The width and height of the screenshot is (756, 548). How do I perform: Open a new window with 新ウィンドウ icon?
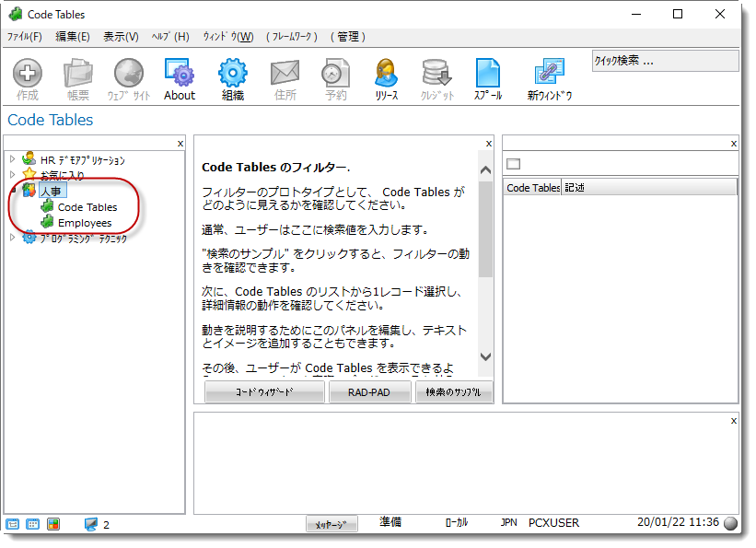549,73
